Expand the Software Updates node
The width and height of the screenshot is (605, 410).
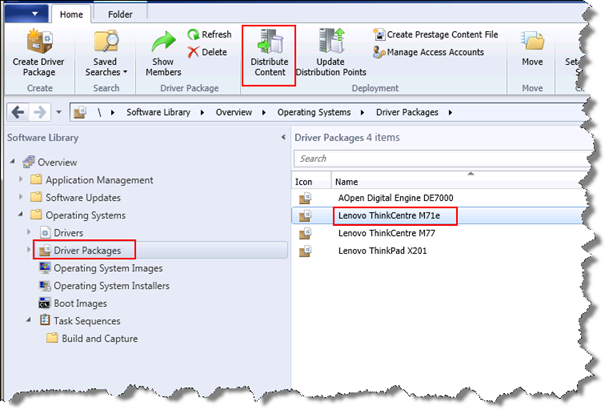(20, 197)
